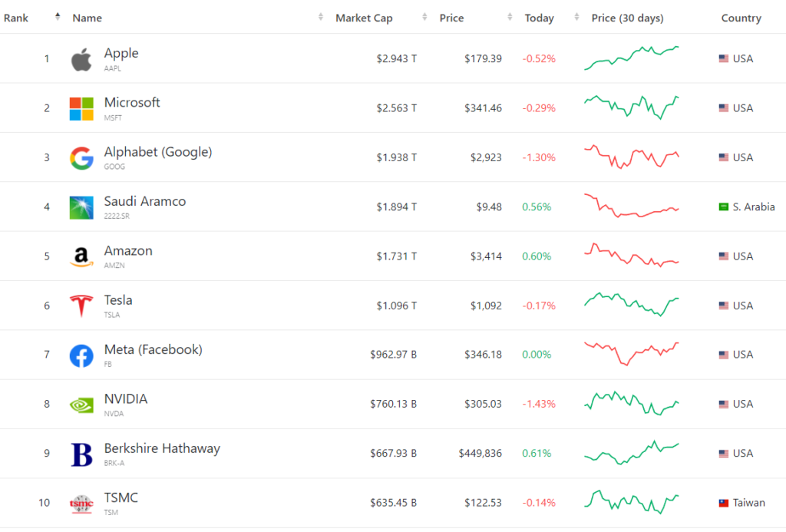Viewport: 786px width, 532px height.
Task: Click NVIDIA's -1.43% daily change
Action: (539, 404)
